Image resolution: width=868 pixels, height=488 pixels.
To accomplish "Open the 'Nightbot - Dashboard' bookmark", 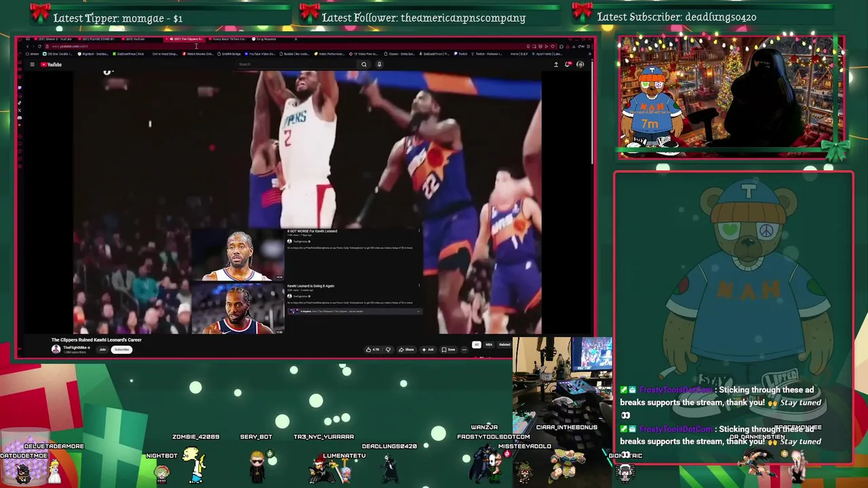I will pos(93,54).
